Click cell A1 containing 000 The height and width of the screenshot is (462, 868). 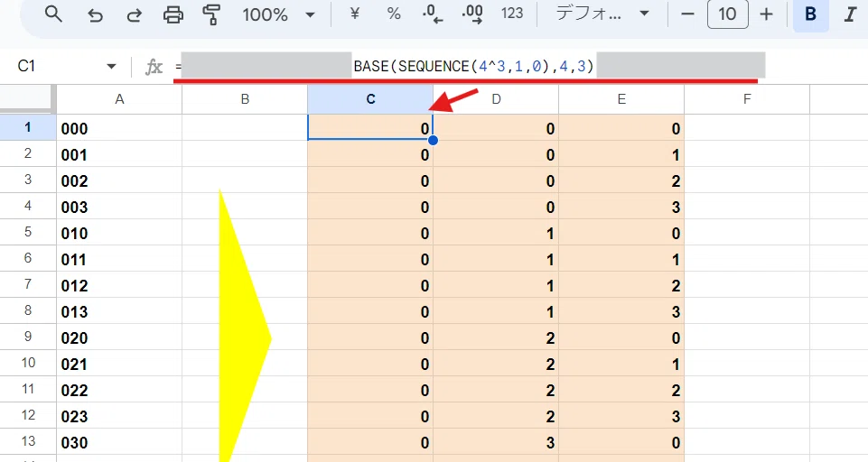click(119, 128)
